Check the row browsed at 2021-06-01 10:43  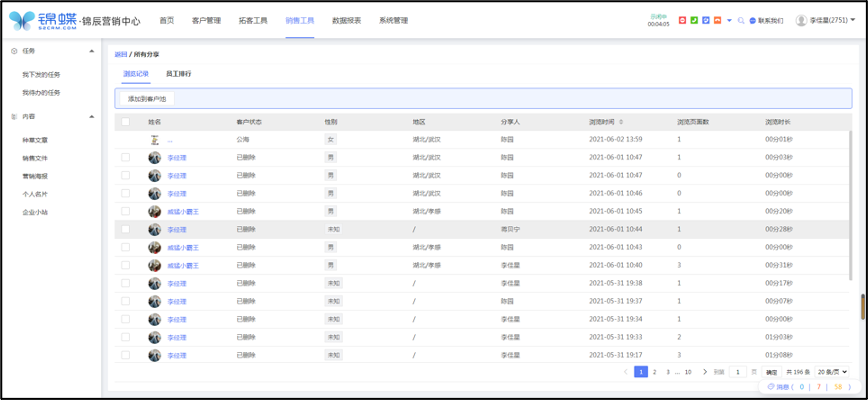click(x=126, y=247)
